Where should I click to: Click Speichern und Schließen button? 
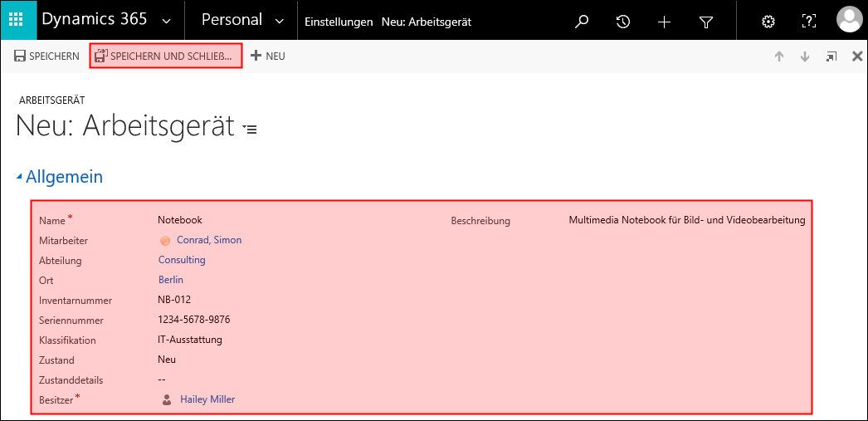pos(166,56)
